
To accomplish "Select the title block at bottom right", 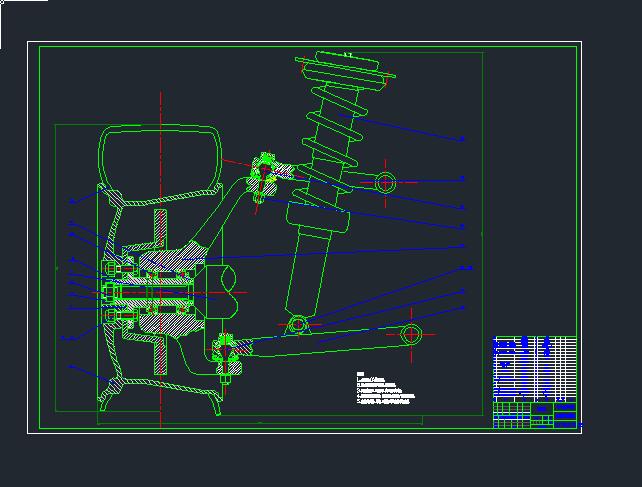I will [x=535, y=415].
